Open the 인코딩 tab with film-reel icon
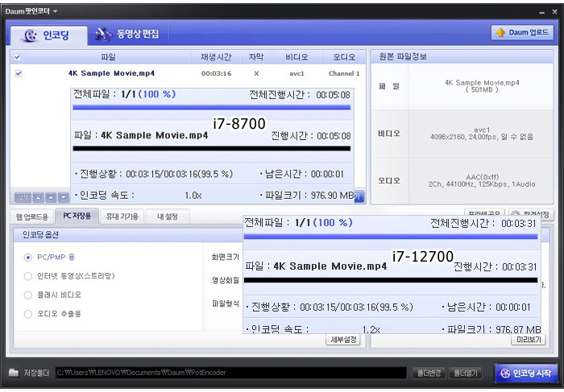 click(45, 35)
